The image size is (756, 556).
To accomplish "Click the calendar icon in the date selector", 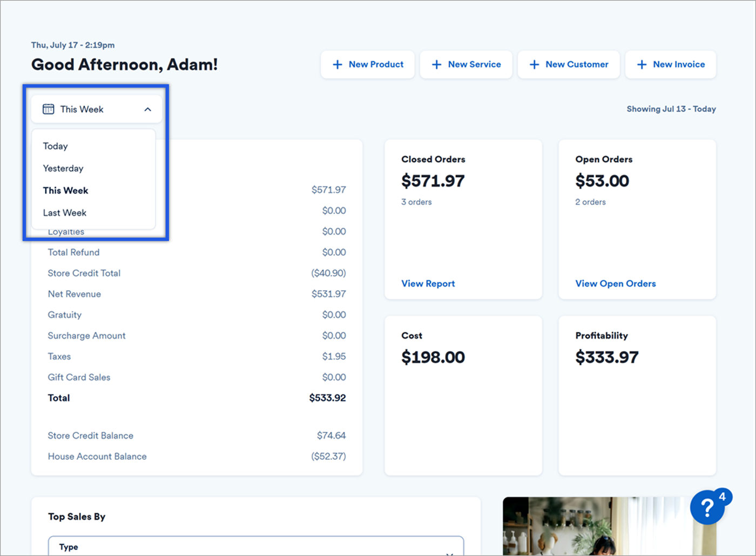I will point(49,109).
